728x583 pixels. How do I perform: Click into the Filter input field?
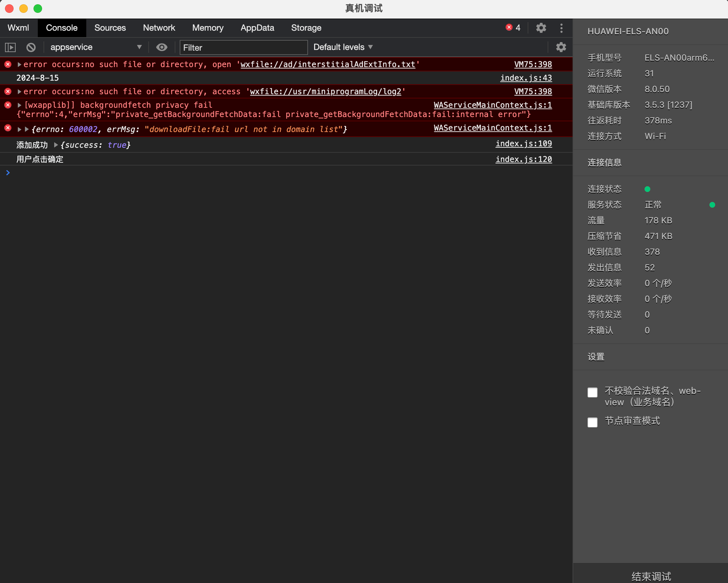[243, 47]
